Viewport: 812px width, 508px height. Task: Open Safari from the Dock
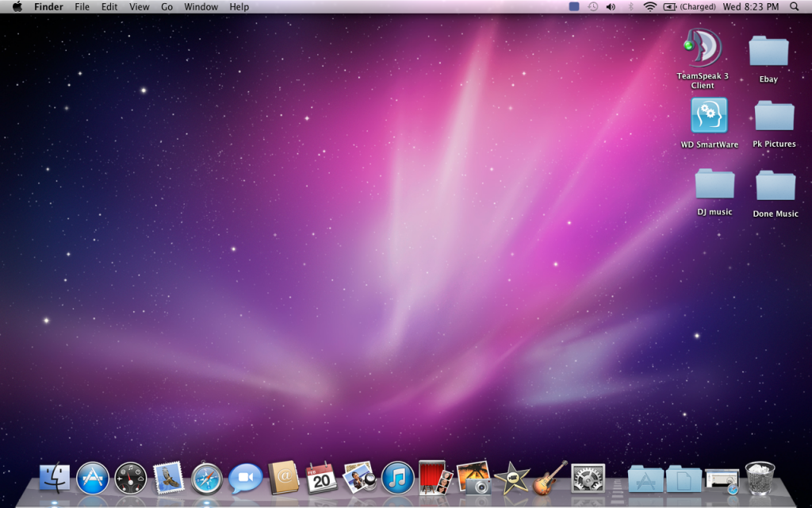[206, 478]
